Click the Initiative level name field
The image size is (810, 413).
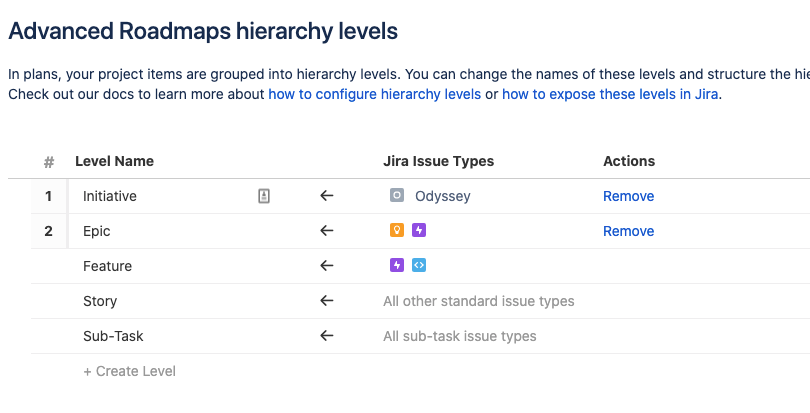[150, 196]
